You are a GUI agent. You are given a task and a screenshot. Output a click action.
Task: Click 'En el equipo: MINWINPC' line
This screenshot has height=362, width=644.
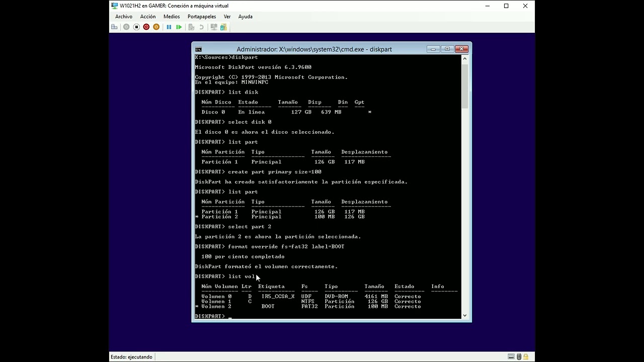231,82
